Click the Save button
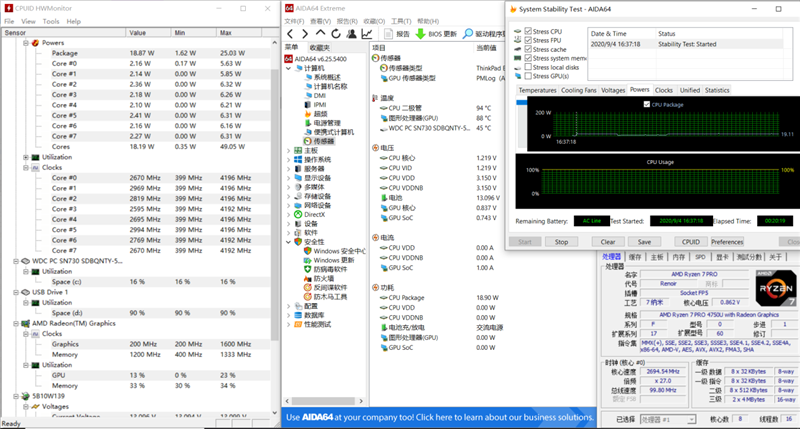The width and height of the screenshot is (800, 429). [x=644, y=242]
